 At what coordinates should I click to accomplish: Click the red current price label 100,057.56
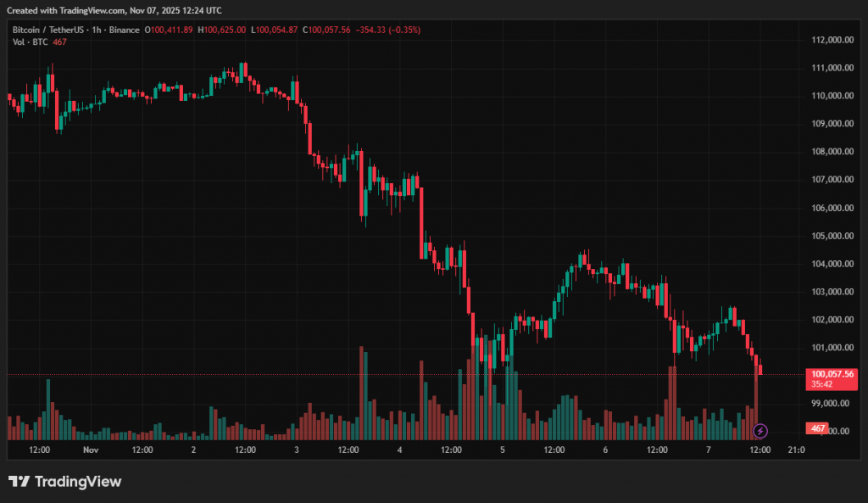(x=832, y=373)
